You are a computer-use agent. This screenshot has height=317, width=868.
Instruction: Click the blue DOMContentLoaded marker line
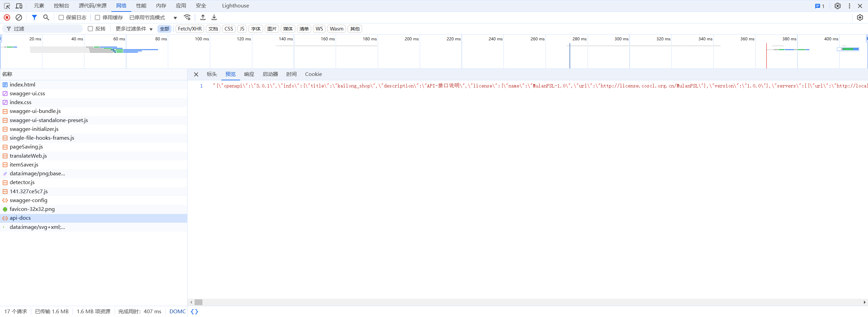570,56
